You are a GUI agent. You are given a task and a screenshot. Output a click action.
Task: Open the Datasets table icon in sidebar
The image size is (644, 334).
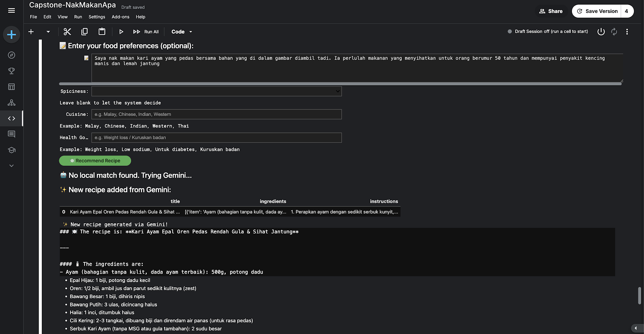click(12, 87)
